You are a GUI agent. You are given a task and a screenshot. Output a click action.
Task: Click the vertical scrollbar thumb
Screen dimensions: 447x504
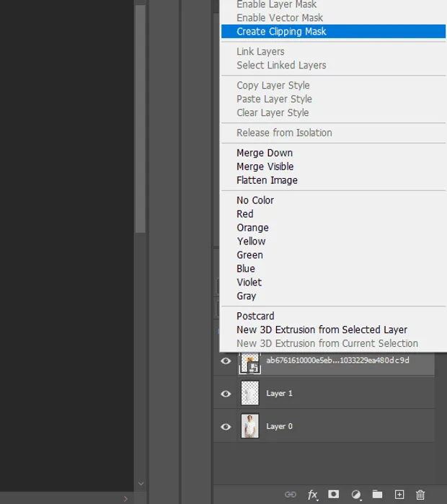(x=140, y=118)
